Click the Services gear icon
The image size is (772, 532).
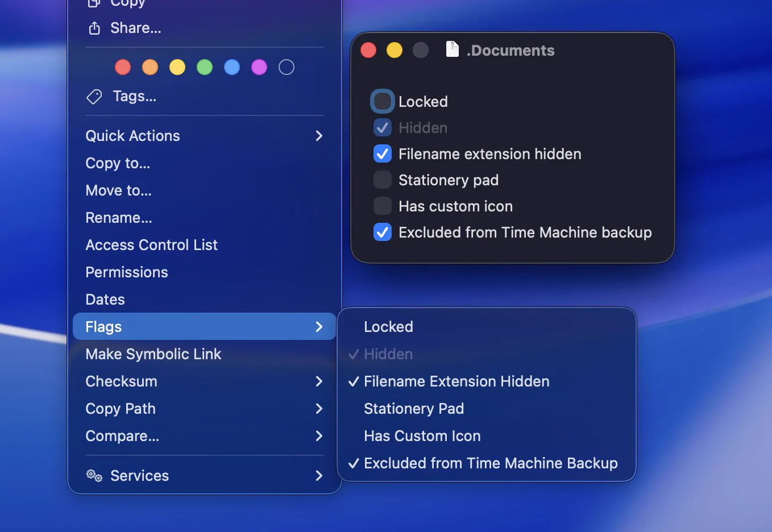click(94, 476)
